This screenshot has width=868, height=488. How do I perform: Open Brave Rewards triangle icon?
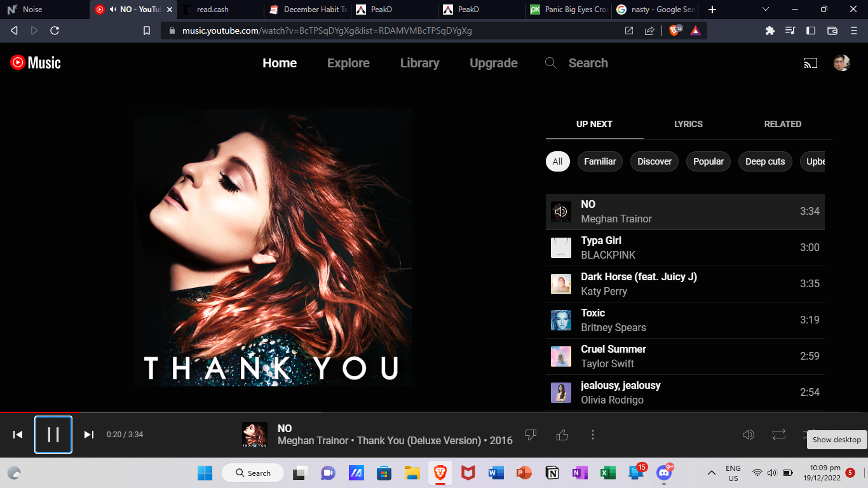point(696,30)
